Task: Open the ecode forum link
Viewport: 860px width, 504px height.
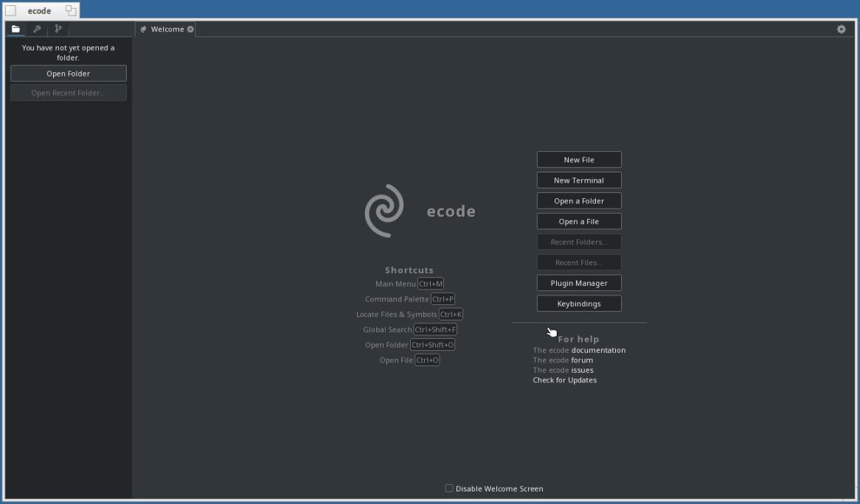Action: (582, 360)
